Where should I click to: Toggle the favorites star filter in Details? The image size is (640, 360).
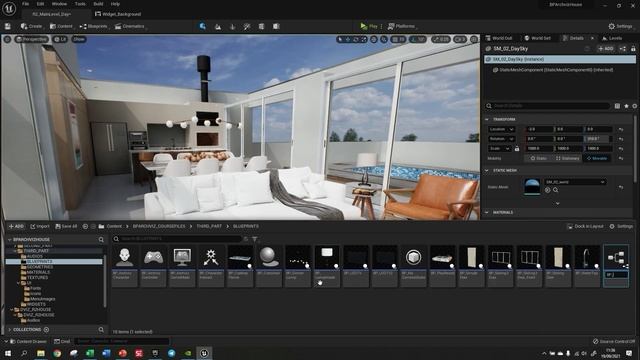(626, 106)
